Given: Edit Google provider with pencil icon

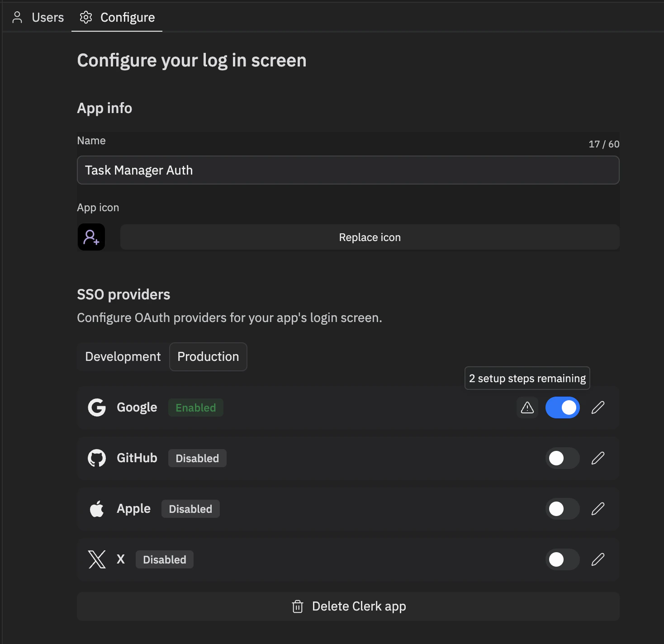Looking at the screenshot, I should 598,407.
